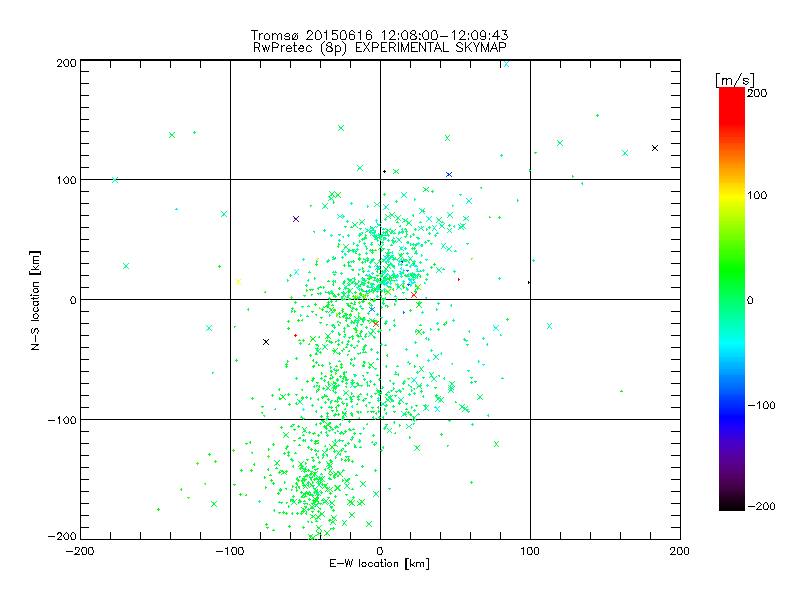Click the dark blue X marker above the 100 km line
The width and height of the screenshot is (800, 600).
point(449,174)
